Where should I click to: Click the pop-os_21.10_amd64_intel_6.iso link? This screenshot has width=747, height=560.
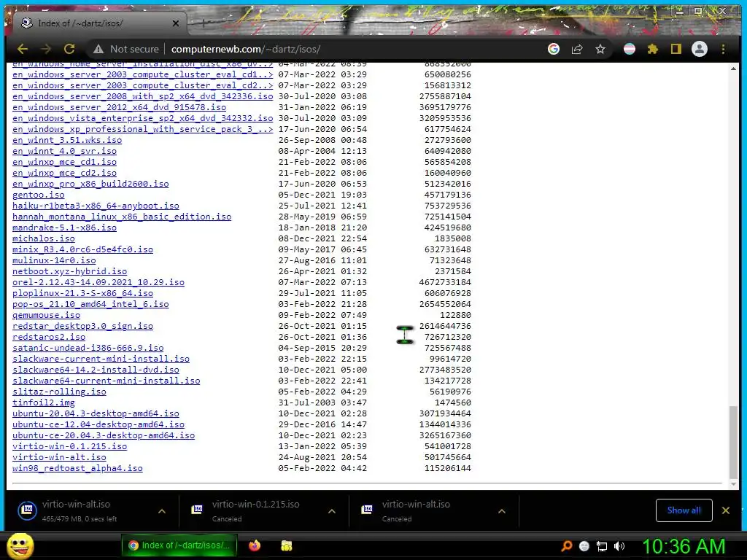point(90,304)
